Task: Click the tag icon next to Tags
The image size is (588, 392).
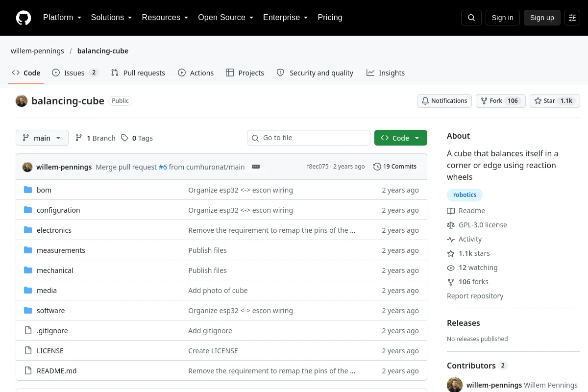Action: coord(125,138)
